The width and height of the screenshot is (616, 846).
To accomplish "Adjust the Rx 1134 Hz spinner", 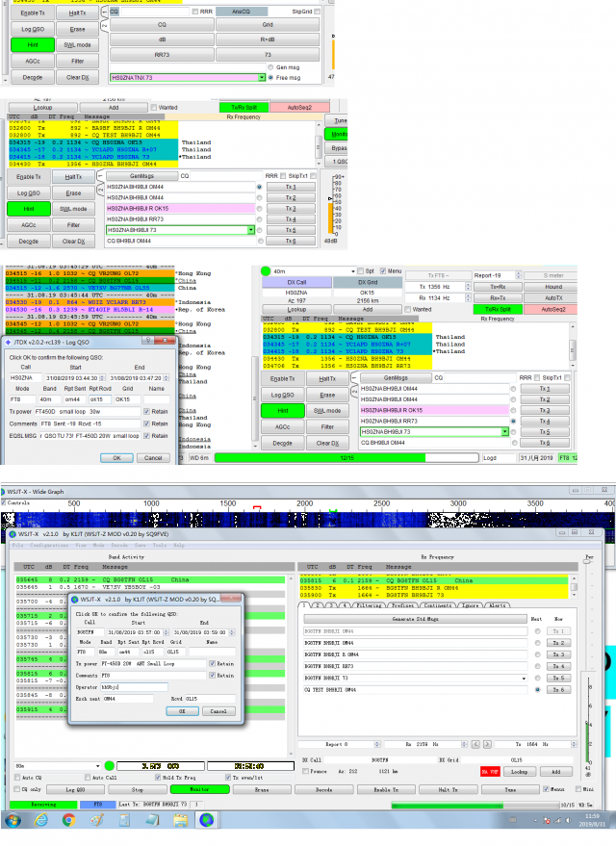I will point(468,297).
